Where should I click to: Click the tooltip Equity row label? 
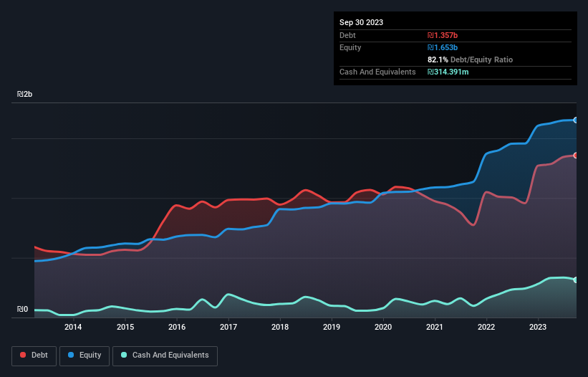point(350,47)
